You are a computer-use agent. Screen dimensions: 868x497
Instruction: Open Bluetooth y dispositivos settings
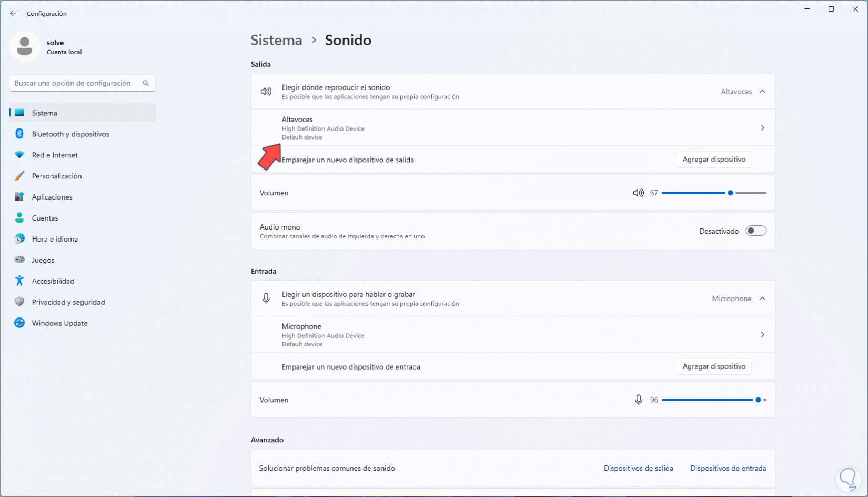[x=70, y=134]
